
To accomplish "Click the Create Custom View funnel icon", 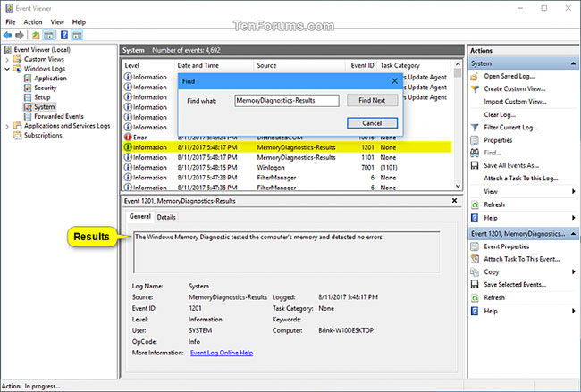I will (x=475, y=89).
